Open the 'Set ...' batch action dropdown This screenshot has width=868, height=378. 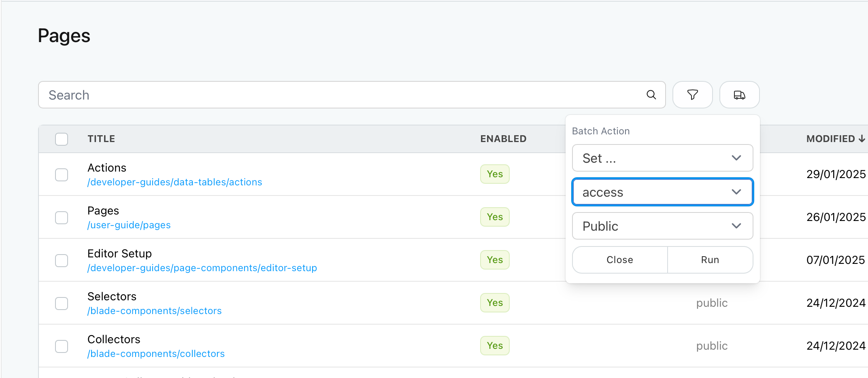(x=662, y=158)
